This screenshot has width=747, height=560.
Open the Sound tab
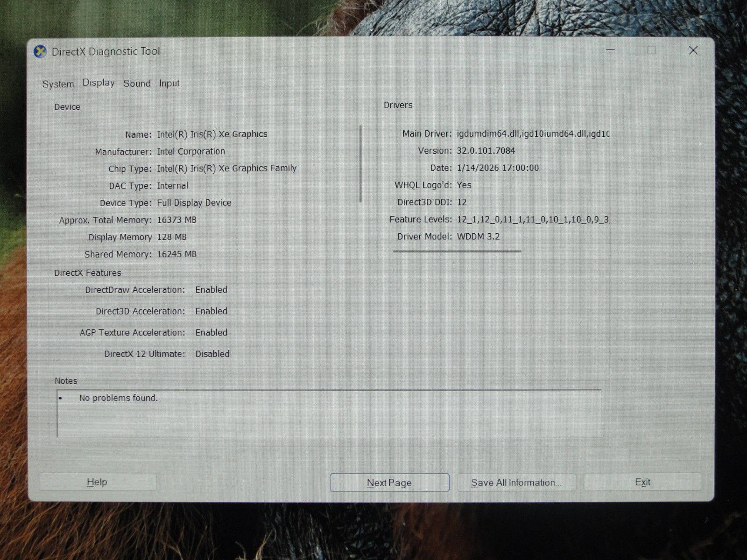coord(137,83)
